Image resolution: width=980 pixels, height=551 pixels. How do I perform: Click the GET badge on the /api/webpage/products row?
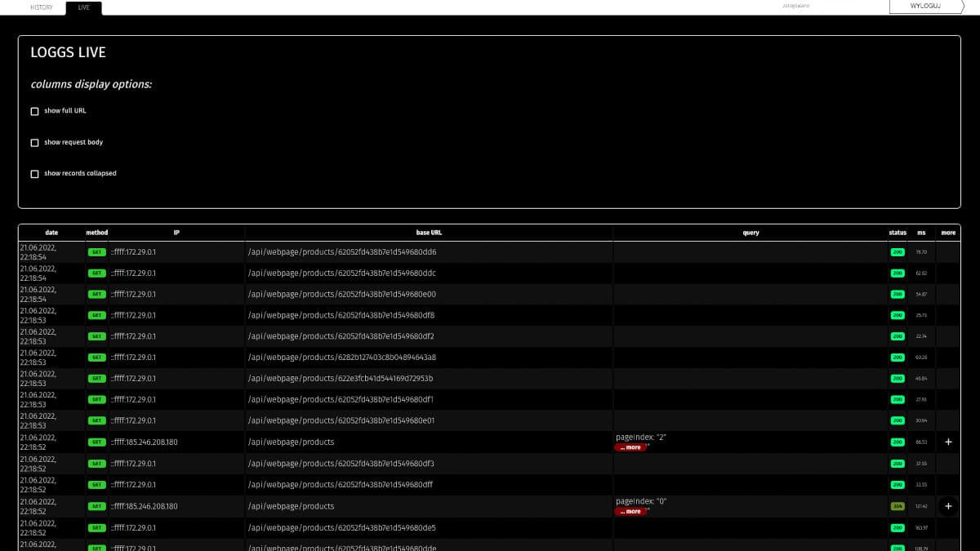point(97,442)
